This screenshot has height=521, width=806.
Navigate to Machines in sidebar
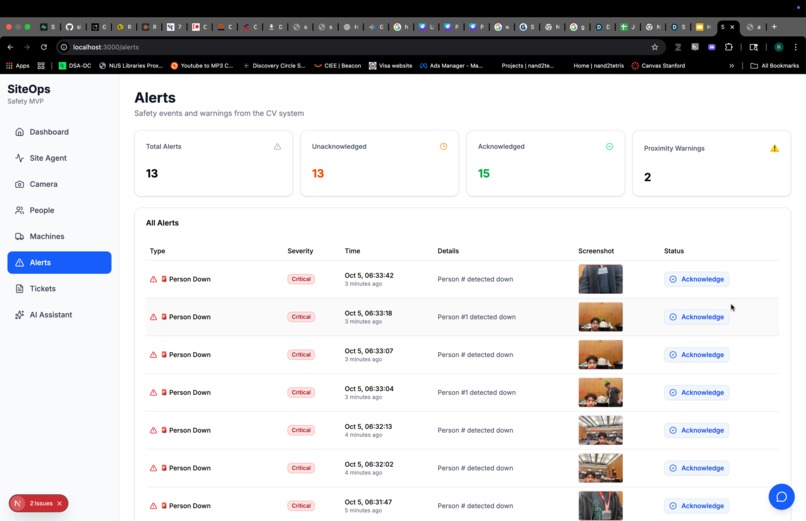[x=59, y=236]
